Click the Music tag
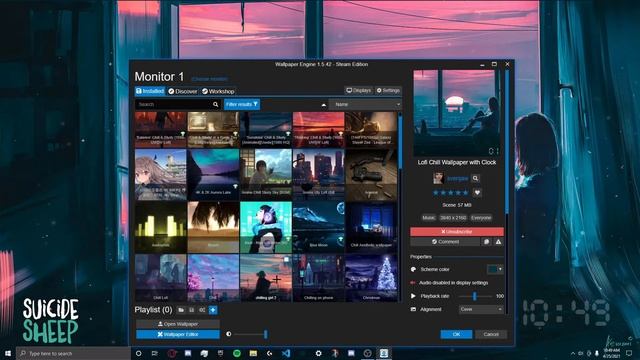 pyautogui.click(x=429, y=218)
